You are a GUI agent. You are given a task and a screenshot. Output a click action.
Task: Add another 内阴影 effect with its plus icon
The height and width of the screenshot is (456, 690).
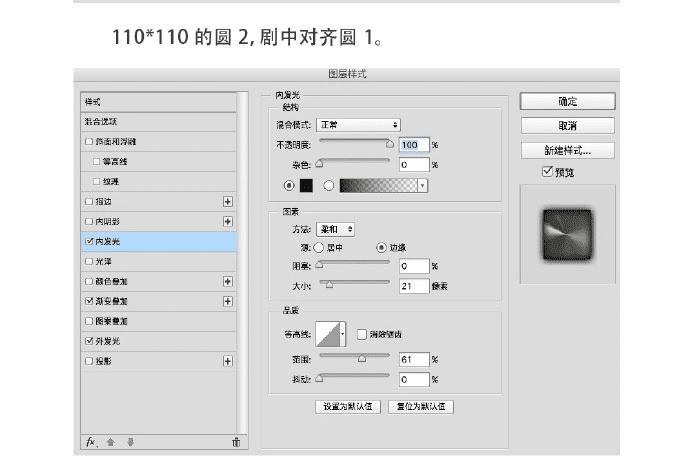(228, 221)
